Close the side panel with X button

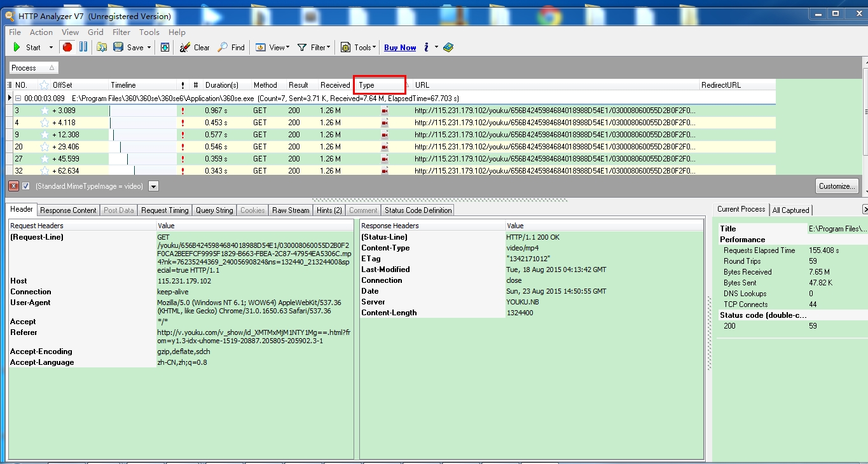point(865,210)
